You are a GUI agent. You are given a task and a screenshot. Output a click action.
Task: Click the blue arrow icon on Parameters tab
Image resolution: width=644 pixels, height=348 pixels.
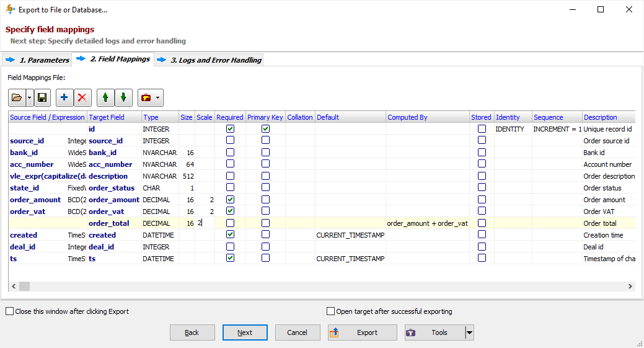pyautogui.click(x=11, y=60)
